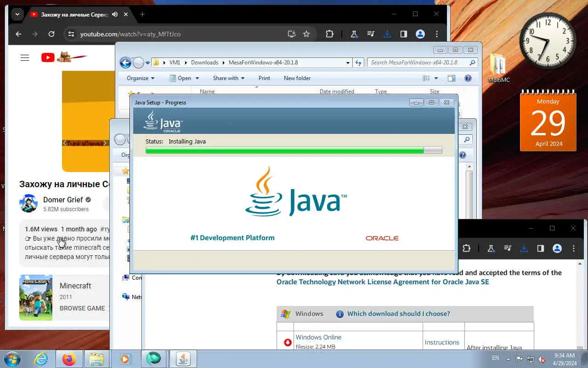Select MesaForWindows-x64-20.1.8 in the breadcrumb
The width and height of the screenshot is (588, 368).
click(x=263, y=63)
